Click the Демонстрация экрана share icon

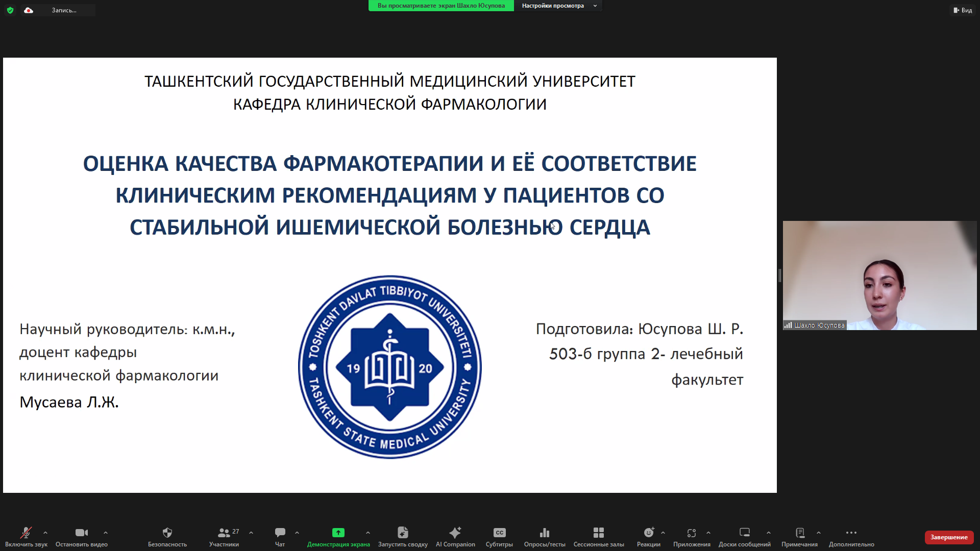pyautogui.click(x=338, y=533)
